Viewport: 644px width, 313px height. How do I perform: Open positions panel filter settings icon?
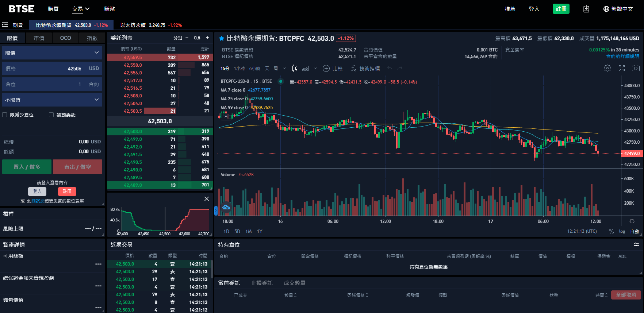[x=636, y=244]
